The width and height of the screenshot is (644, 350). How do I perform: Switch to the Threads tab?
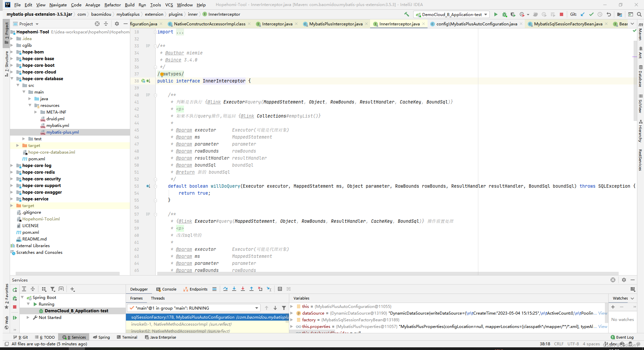158,298
